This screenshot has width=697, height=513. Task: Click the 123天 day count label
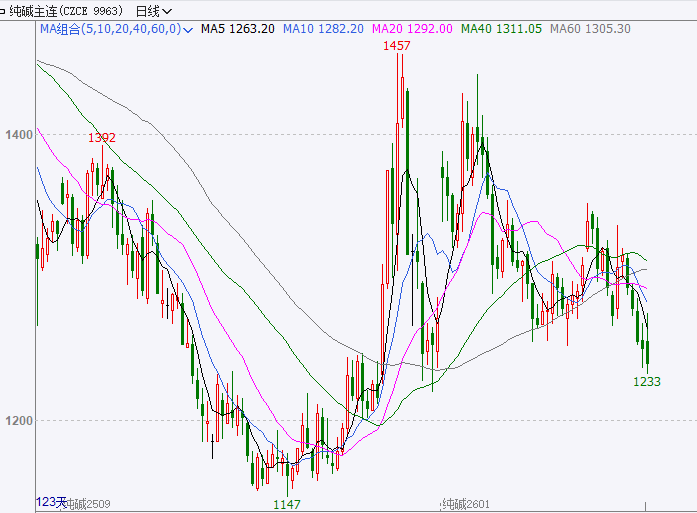click(x=51, y=501)
